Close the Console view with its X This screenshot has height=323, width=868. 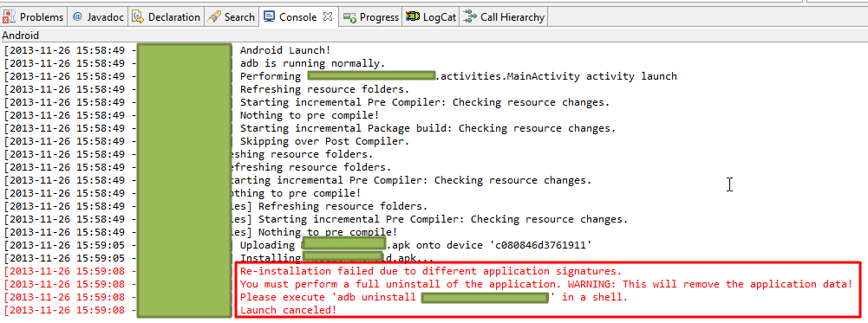tap(328, 16)
